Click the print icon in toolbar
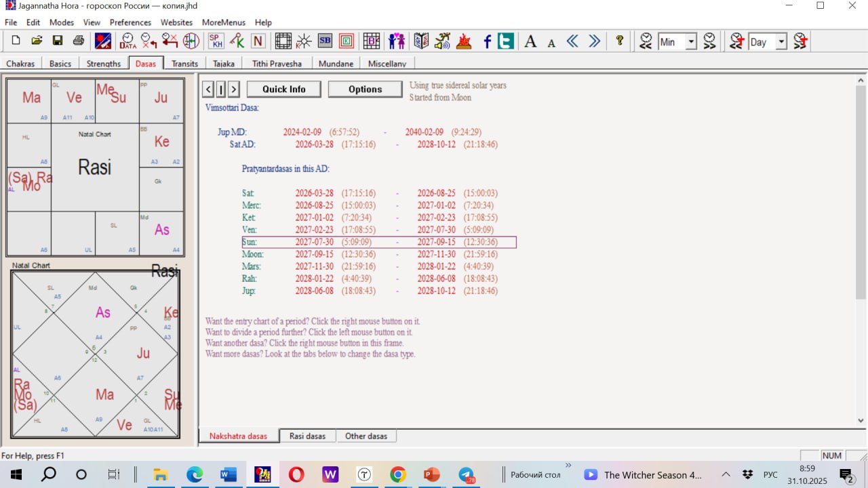The width and height of the screenshot is (868, 488). tap(78, 41)
